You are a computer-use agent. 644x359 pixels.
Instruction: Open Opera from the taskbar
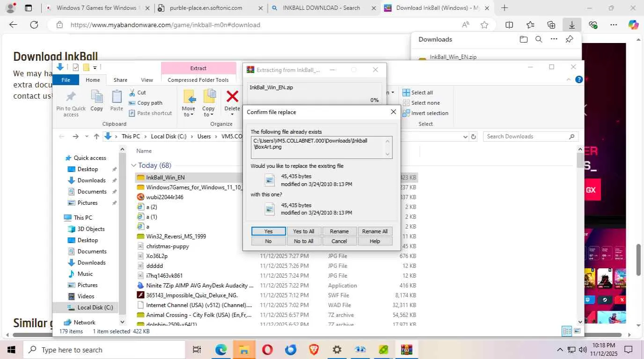267,350
